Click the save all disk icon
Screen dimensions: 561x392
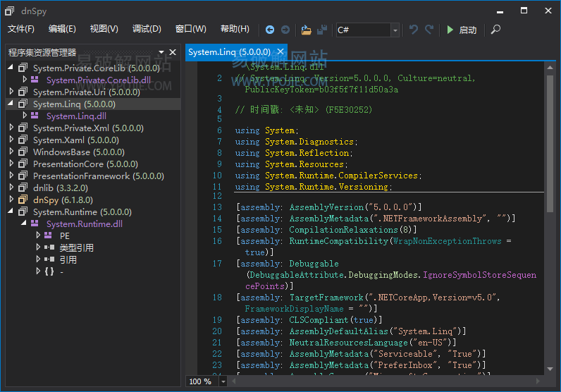tap(322, 30)
